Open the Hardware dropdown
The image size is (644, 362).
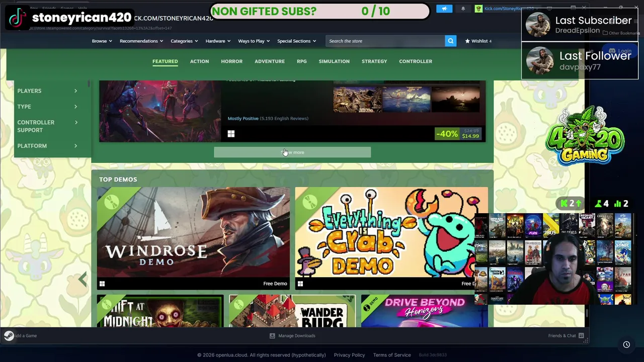[x=218, y=41]
